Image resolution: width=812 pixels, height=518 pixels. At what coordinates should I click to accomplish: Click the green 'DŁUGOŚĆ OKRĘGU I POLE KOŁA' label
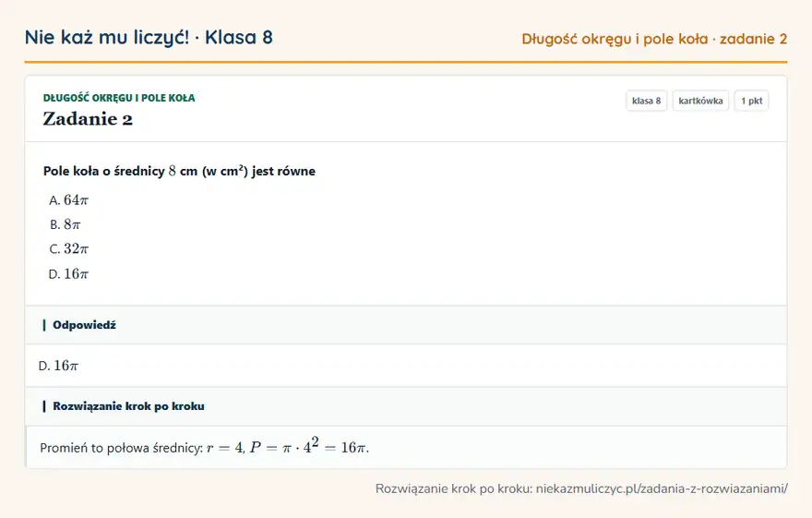pos(119,98)
